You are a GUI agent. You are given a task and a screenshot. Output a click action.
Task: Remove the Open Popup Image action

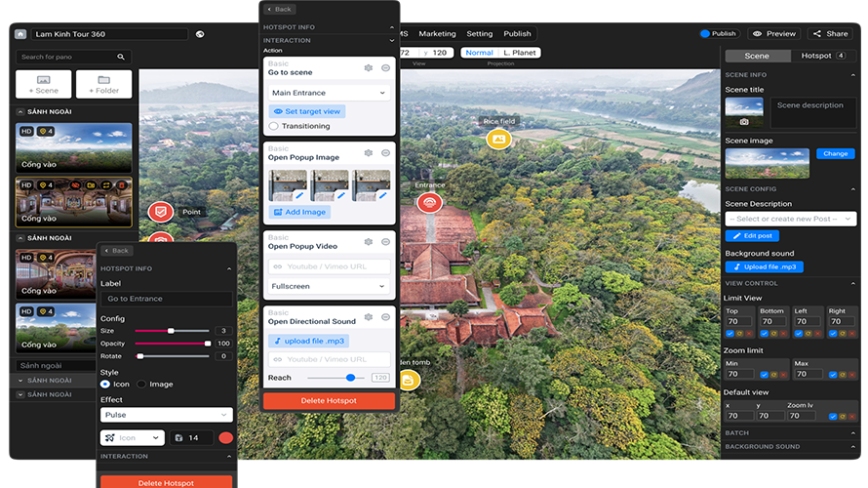click(x=386, y=153)
